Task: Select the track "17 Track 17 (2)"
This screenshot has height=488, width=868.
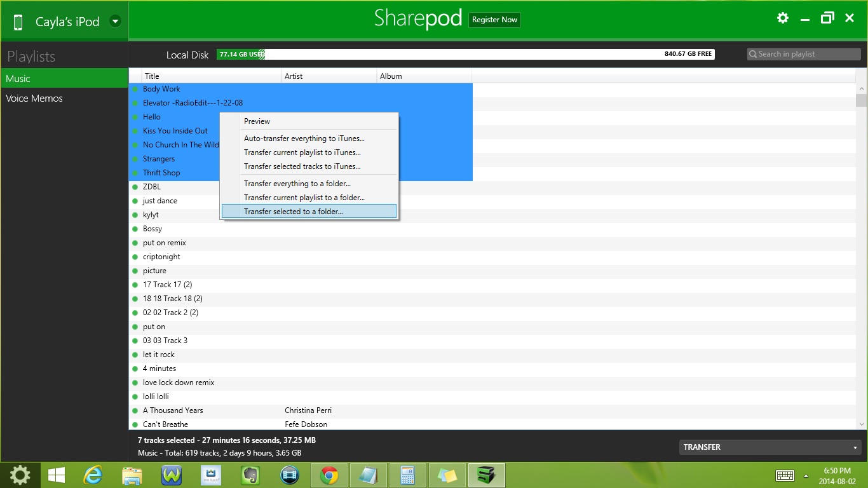Action: [167, 285]
